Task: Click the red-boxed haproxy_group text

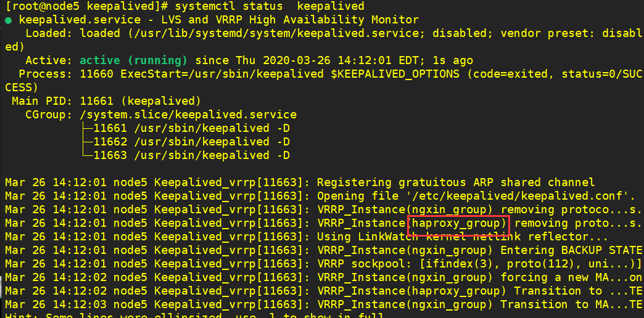Action: coord(458,223)
